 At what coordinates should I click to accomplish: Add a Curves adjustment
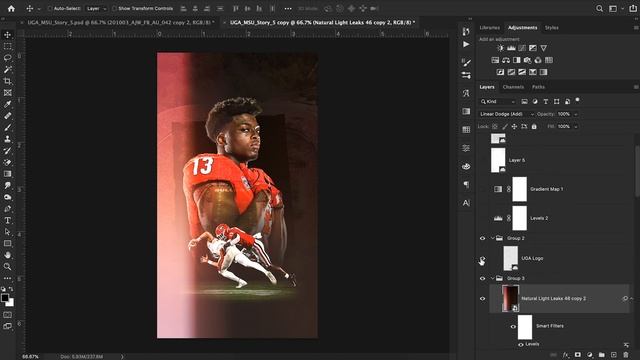click(522, 48)
